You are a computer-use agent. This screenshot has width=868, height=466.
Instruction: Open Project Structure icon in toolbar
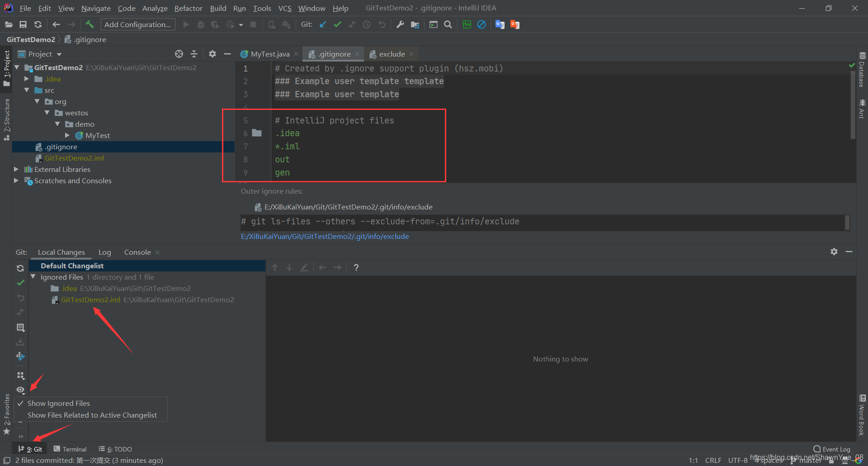coord(415,24)
